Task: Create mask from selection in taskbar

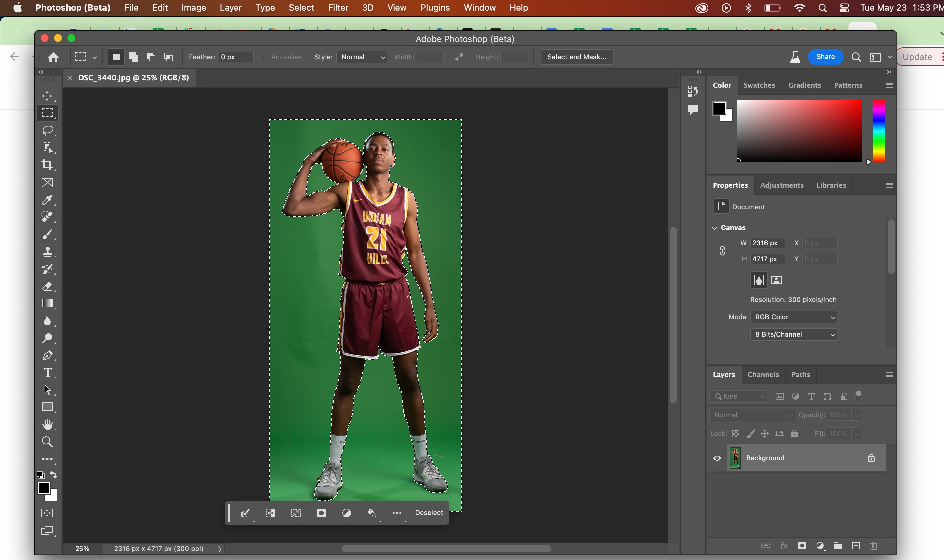Action: (321, 513)
